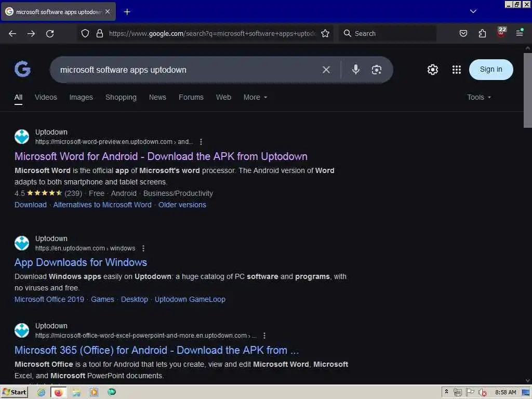Open Windows Explorer folder icon in taskbar
This screenshot has width=532, height=399.
76,393
